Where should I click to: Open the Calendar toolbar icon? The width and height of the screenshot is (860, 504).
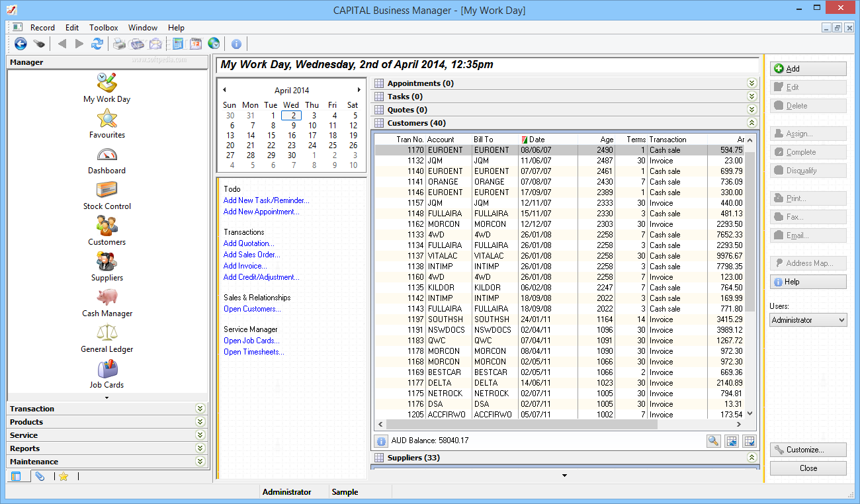click(196, 44)
